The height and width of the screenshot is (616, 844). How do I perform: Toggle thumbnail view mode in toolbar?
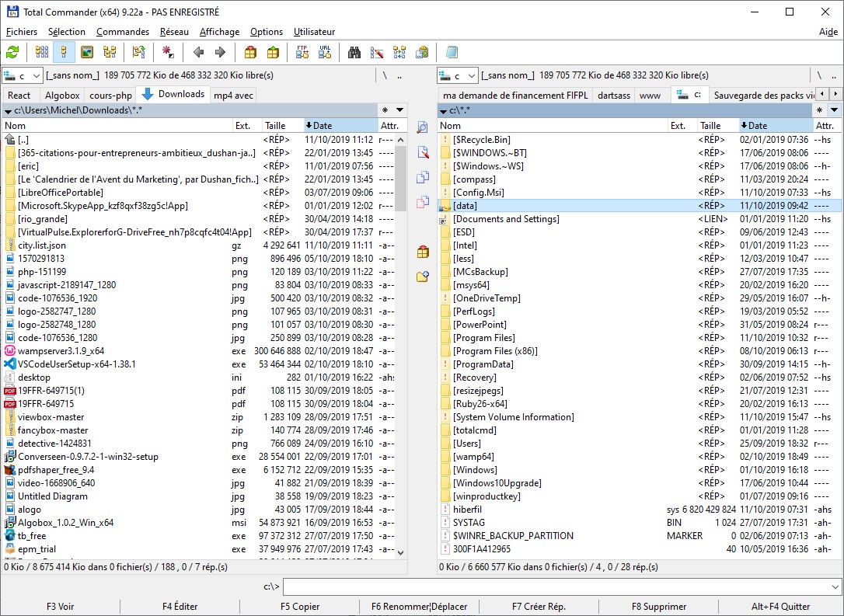pyautogui.click(x=87, y=52)
